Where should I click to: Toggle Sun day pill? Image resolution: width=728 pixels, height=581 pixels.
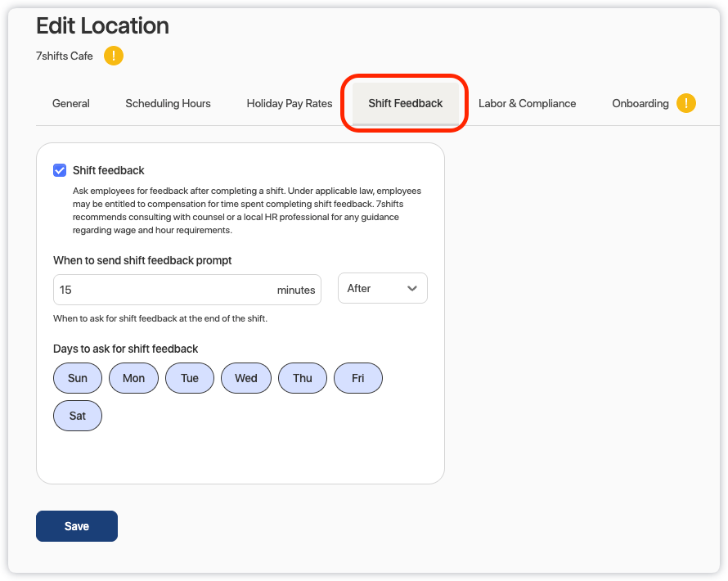(x=78, y=378)
